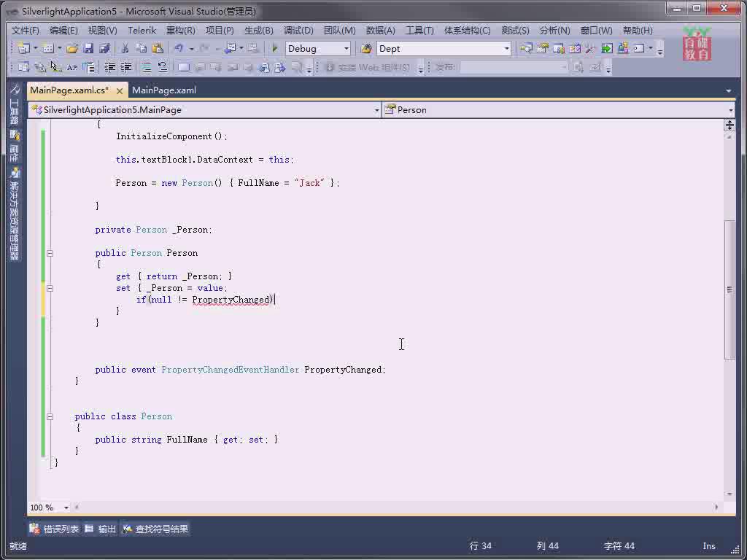Click the Start Page green arrow icon
This screenshot has width=747, height=560.
point(606,48)
